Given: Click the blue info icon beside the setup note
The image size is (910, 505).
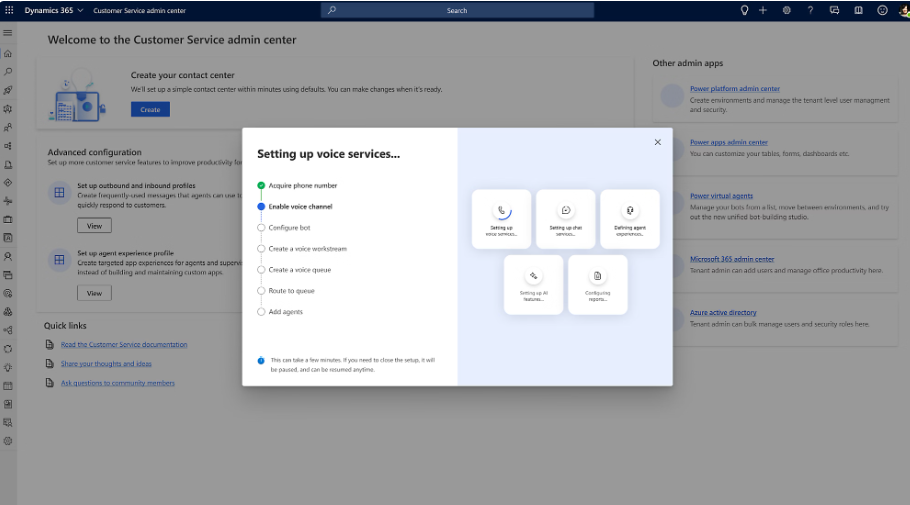Looking at the screenshot, I should tap(261, 360).
